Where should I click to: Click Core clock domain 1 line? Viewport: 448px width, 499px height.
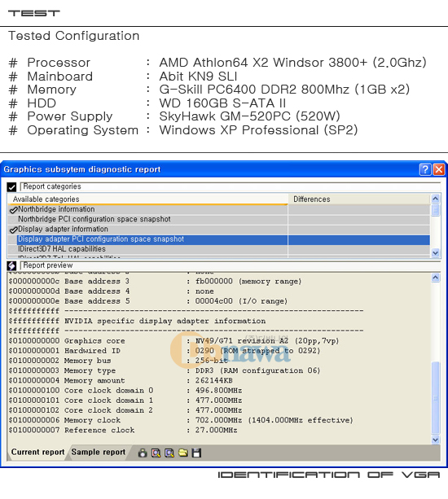pyautogui.click(x=125, y=401)
